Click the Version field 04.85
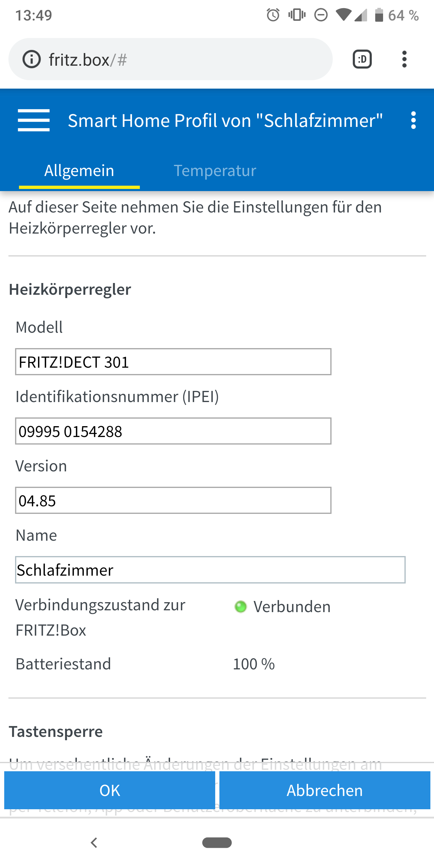The image size is (434, 868). point(173,500)
